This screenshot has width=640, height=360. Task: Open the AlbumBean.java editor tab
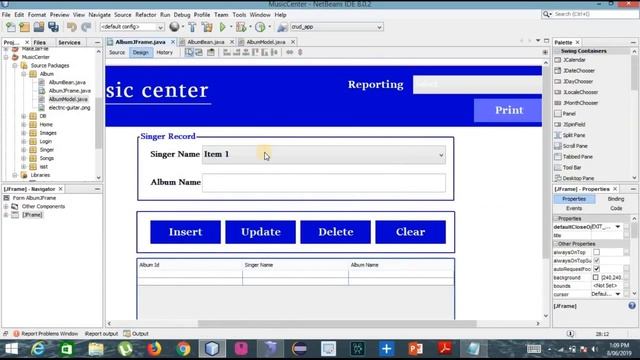point(206,42)
